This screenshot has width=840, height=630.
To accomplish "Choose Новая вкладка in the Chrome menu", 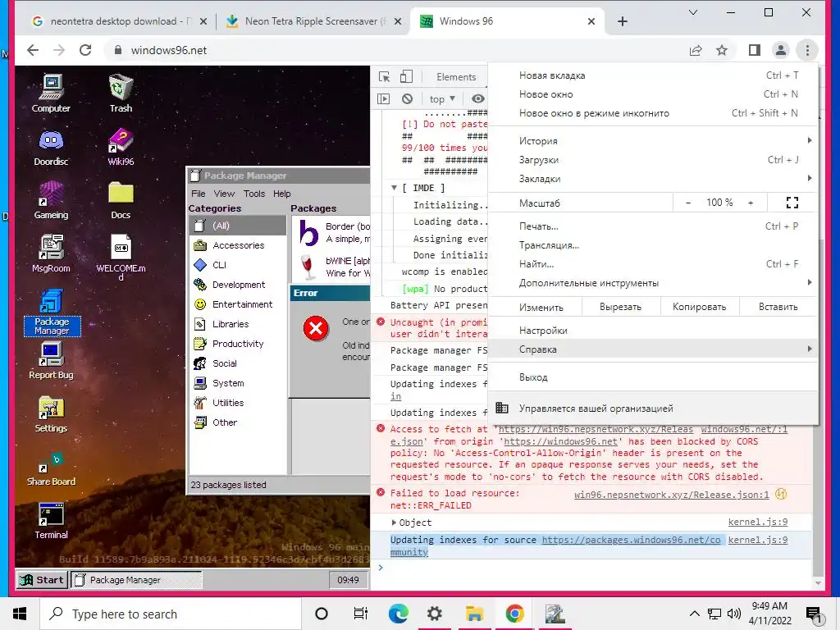I will click(x=652, y=75).
